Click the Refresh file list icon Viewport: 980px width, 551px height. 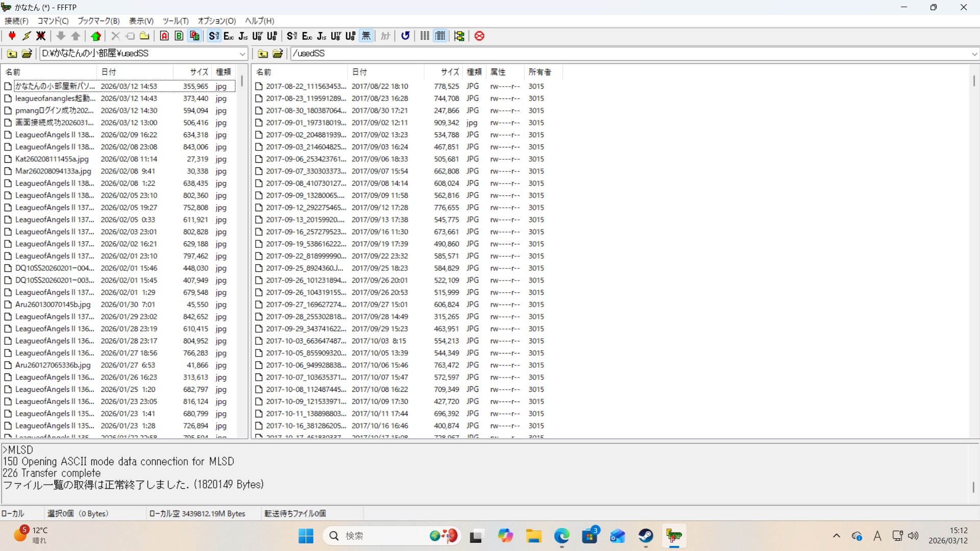[x=405, y=36]
